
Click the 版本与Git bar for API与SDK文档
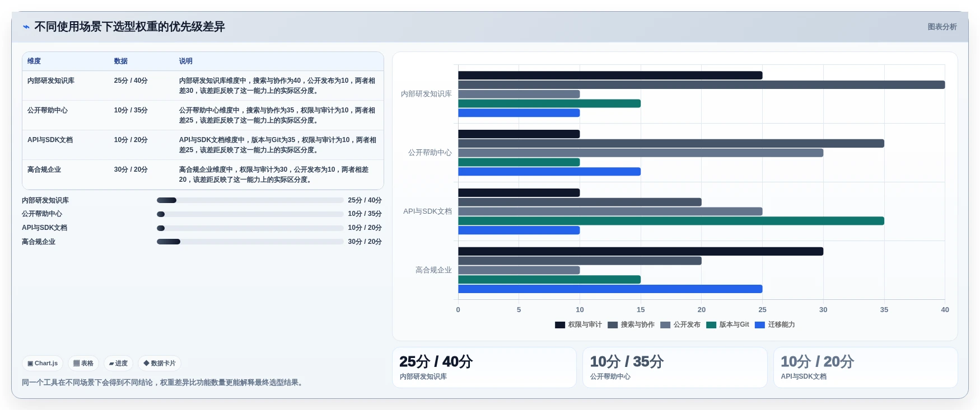click(x=671, y=221)
